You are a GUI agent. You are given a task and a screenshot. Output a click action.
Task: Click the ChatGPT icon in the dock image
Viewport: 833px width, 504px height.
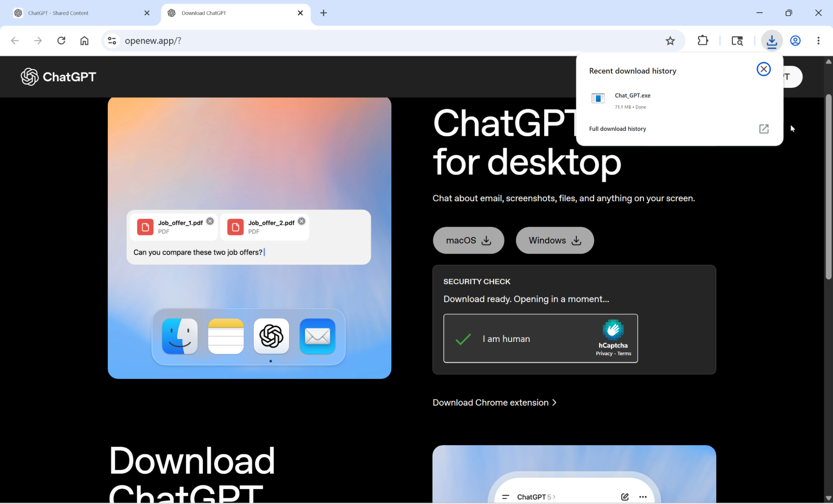tap(271, 336)
